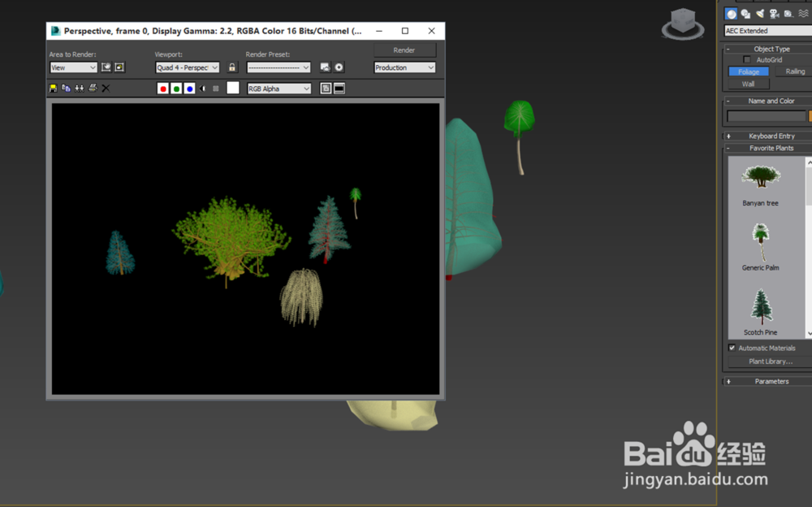The image size is (812, 507).
Task: Select the Helpers category icon
Action: 788,14
